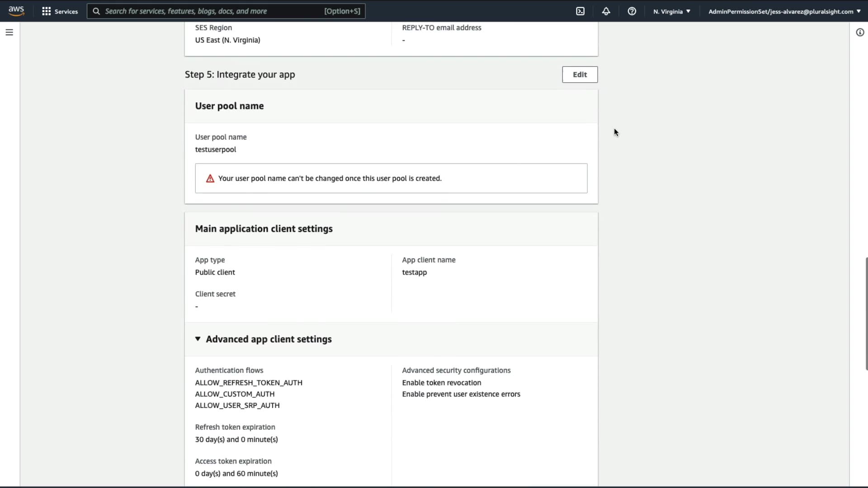
Task: Click the testuserpool pool name value
Action: 216,150
